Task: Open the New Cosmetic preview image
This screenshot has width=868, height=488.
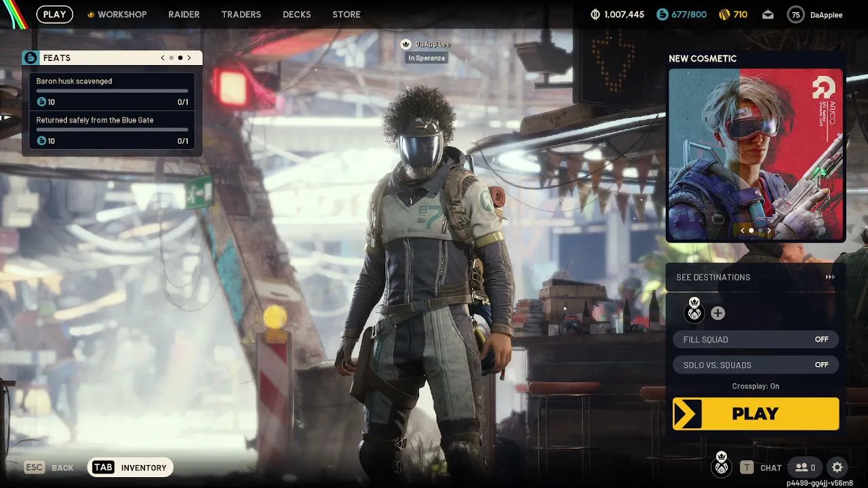Action: pyautogui.click(x=755, y=155)
